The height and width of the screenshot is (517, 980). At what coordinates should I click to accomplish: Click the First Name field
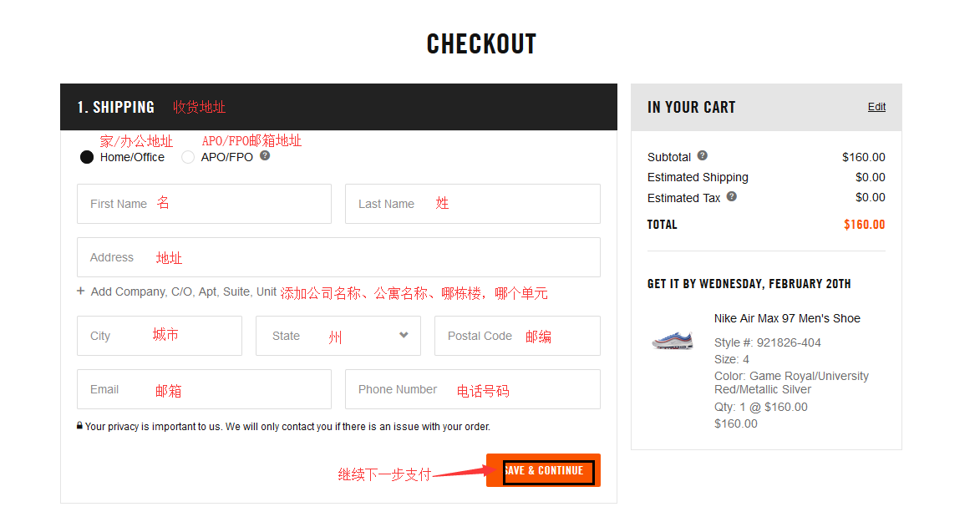coord(204,204)
